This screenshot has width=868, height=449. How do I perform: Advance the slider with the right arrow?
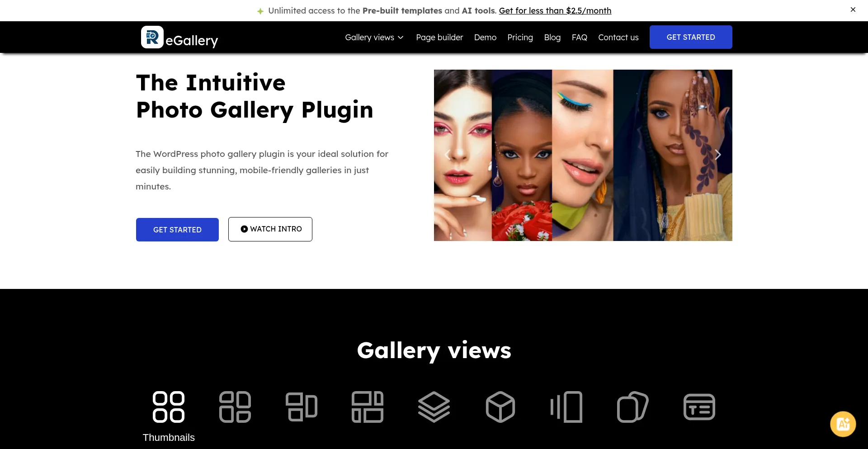pos(717,155)
